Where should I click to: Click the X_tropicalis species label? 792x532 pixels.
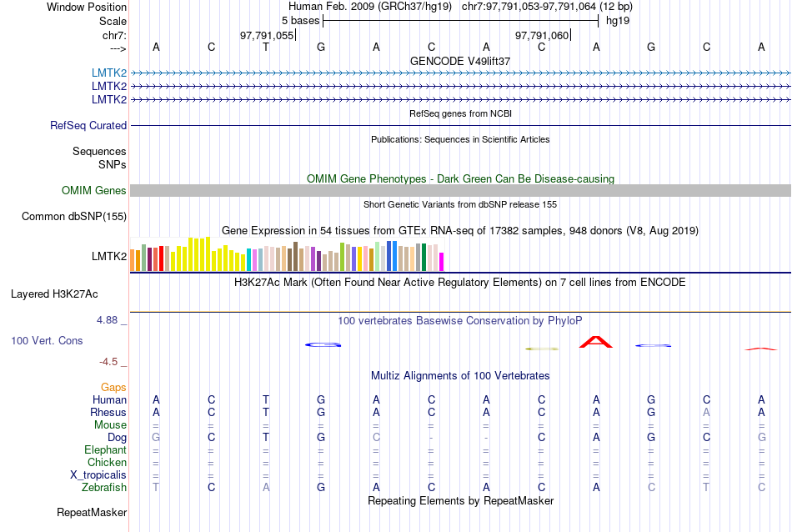(x=98, y=475)
